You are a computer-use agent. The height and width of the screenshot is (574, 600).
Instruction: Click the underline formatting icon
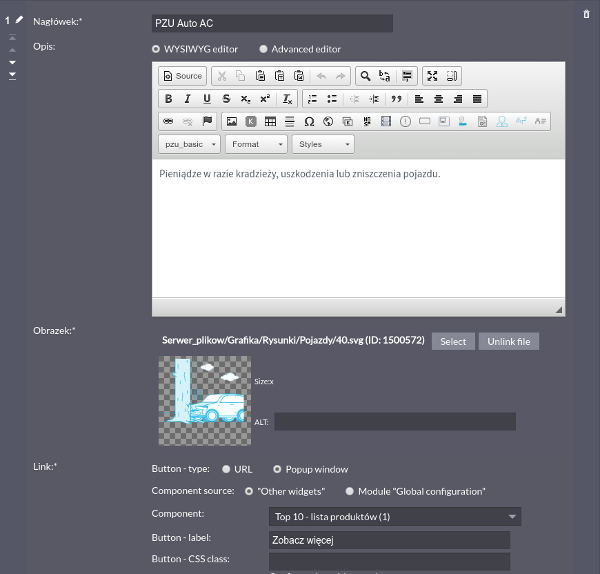click(207, 99)
